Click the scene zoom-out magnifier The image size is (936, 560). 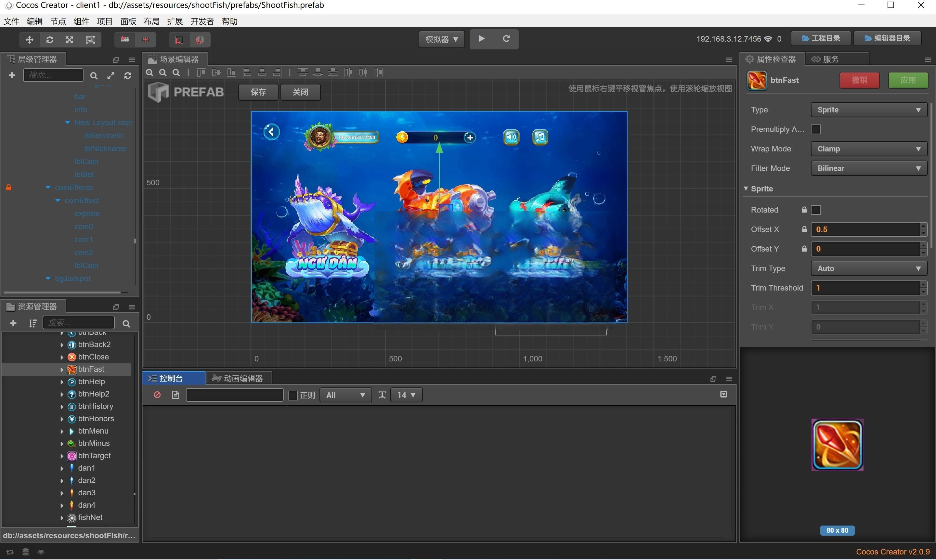pos(162,72)
